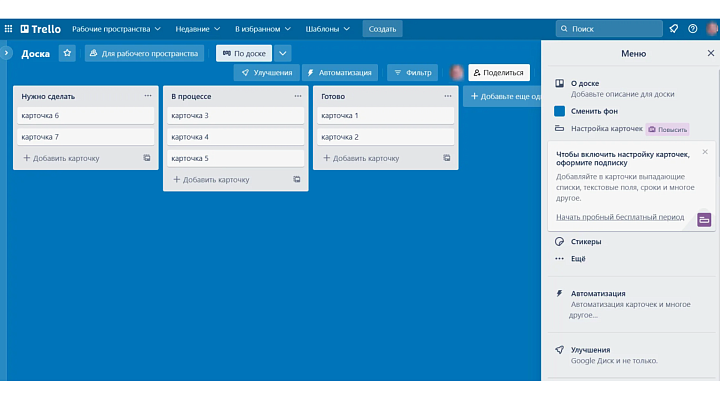Click the blue Сменить фон color swatch
Screen dimensions: 720x400
(x=560, y=111)
